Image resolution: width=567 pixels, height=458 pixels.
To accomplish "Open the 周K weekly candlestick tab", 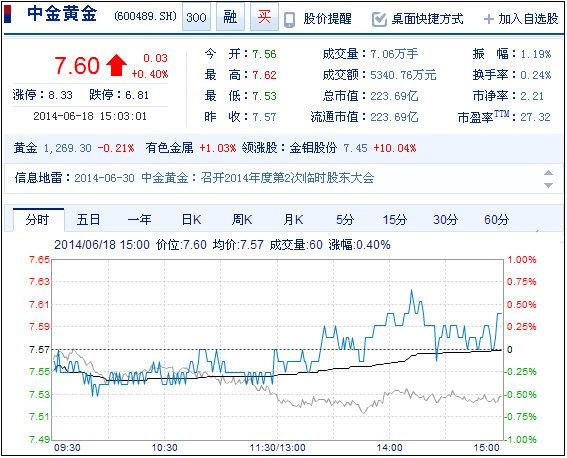I will coord(242,220).
